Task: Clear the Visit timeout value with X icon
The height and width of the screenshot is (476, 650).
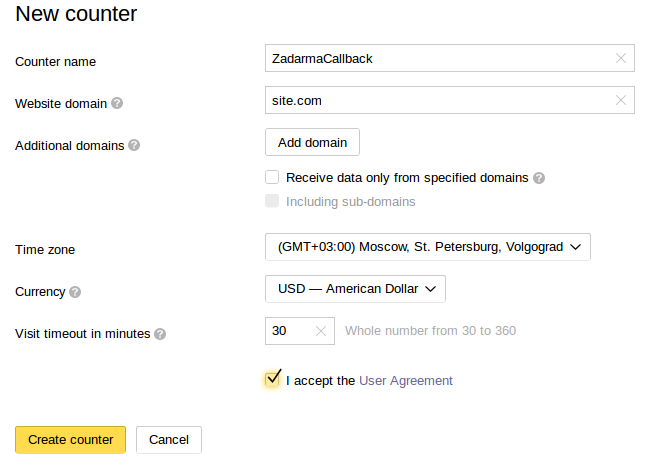Action: pyautogui.click(x=321, y=331)
